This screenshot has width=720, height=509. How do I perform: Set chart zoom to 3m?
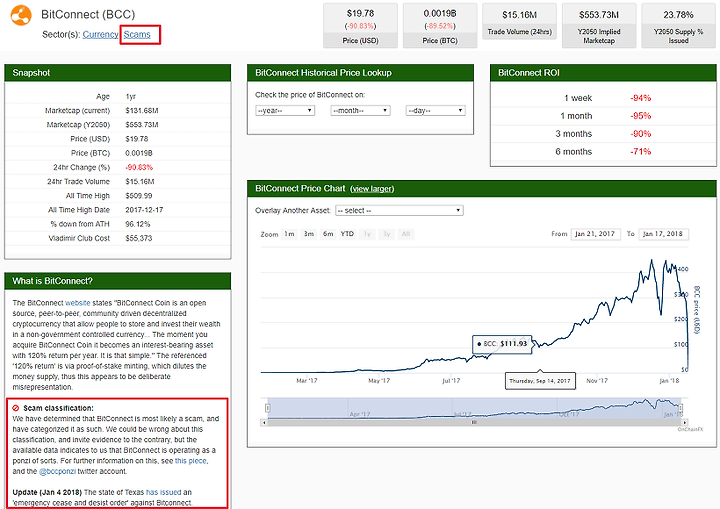309,234
